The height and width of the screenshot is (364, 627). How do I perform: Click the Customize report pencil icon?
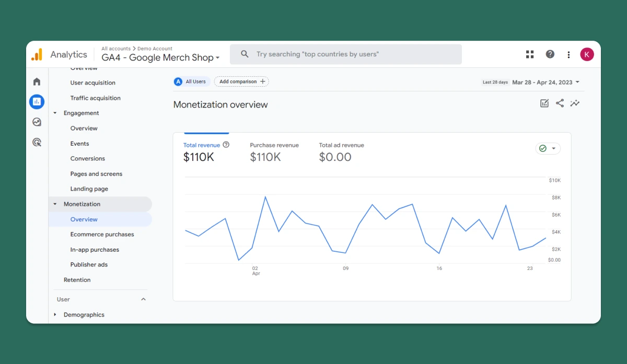click(544, 103)
